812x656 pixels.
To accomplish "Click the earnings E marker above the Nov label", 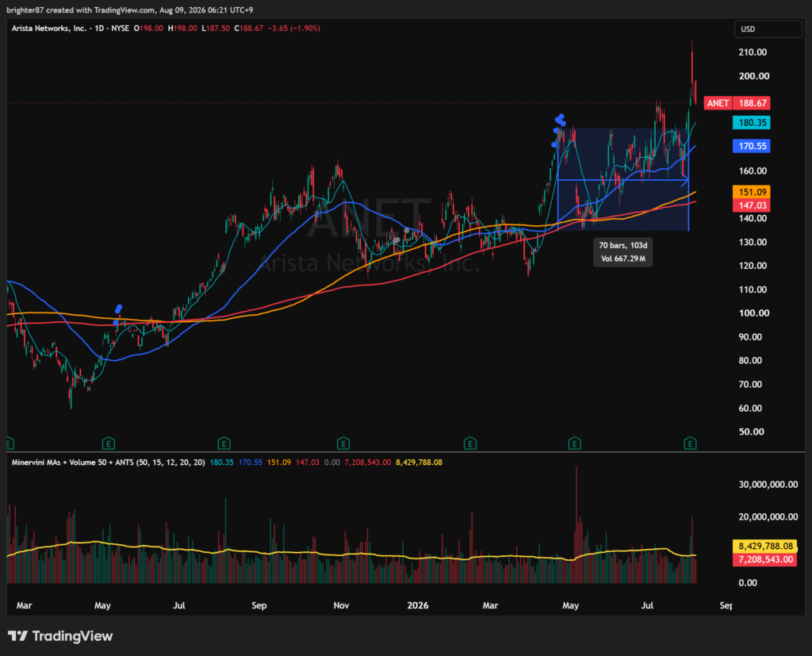I will (343, 443).
